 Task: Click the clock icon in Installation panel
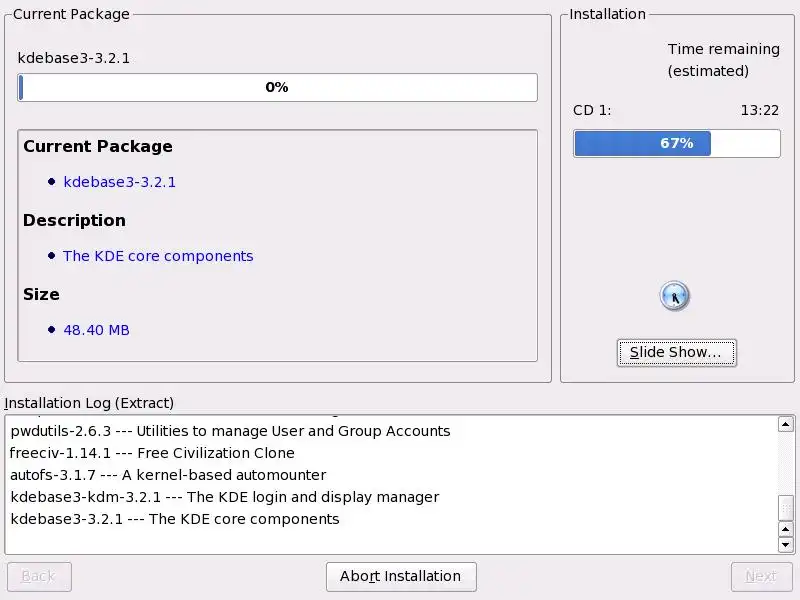tap(674, 296)
